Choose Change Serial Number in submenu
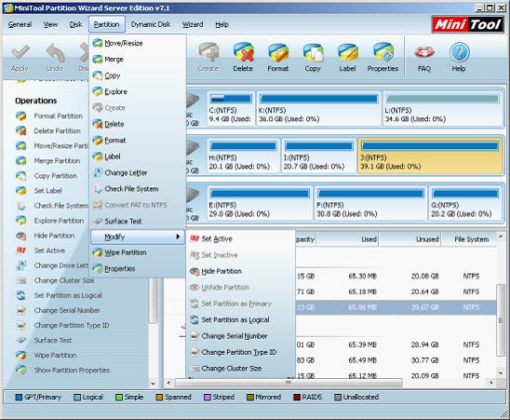Image resolution: width=510 pixels, height=420 pixels. click(235, 336)
